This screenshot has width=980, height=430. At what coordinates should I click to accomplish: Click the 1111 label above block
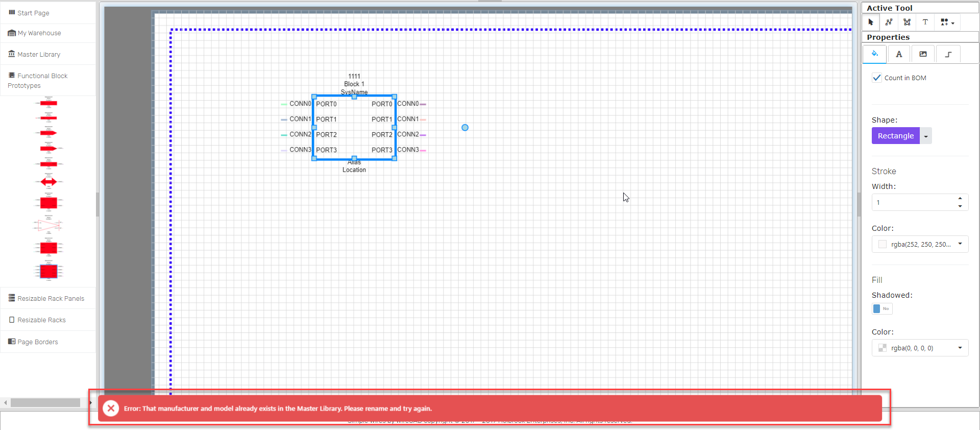pyautogui.click(x=354, y=77)
